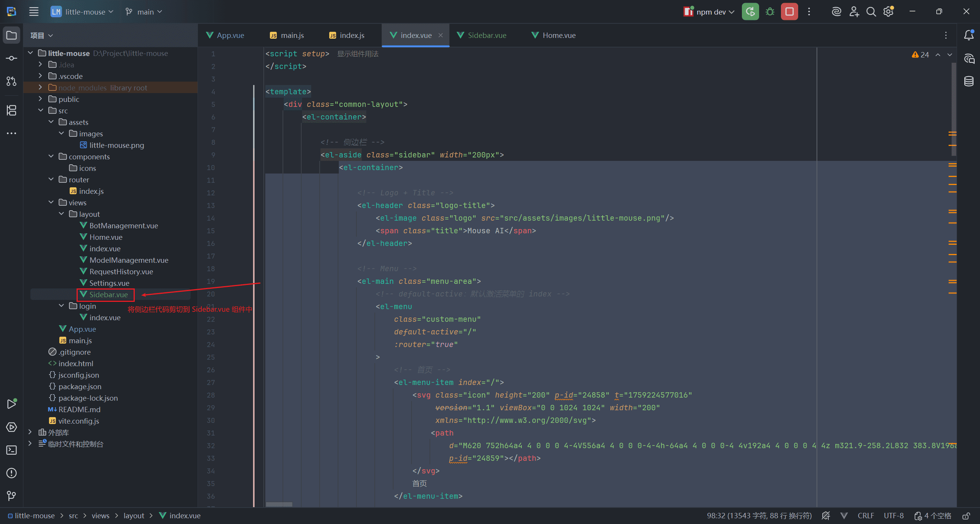The width and height of the screenshot is (980, 524).
Task: Collapse the router folder
Action: (51, 179)
